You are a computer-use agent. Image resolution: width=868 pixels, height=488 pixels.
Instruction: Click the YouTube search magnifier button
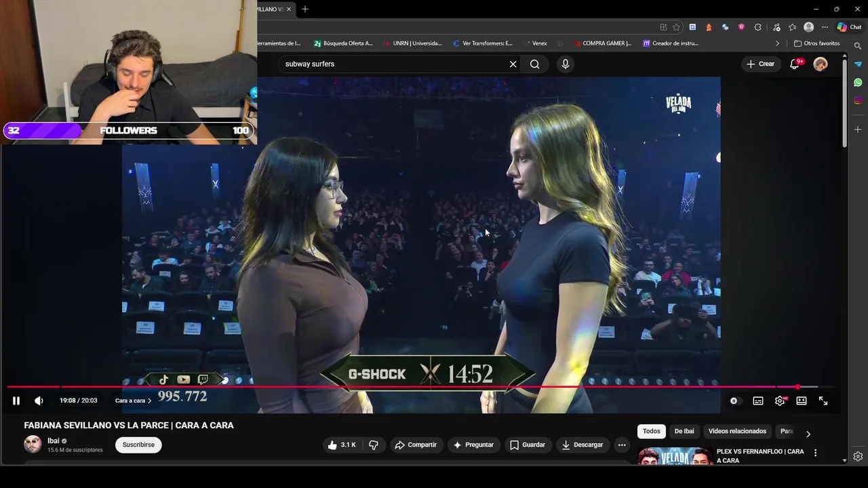tap(535, 64)
